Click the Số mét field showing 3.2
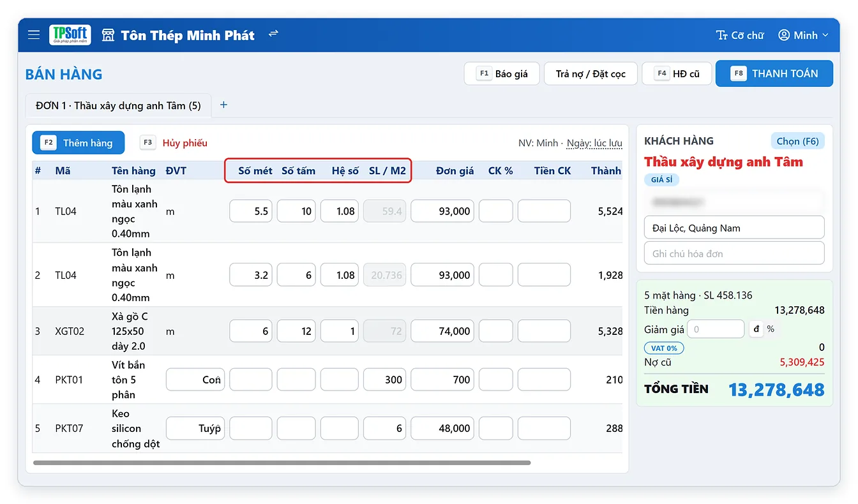 251,275
